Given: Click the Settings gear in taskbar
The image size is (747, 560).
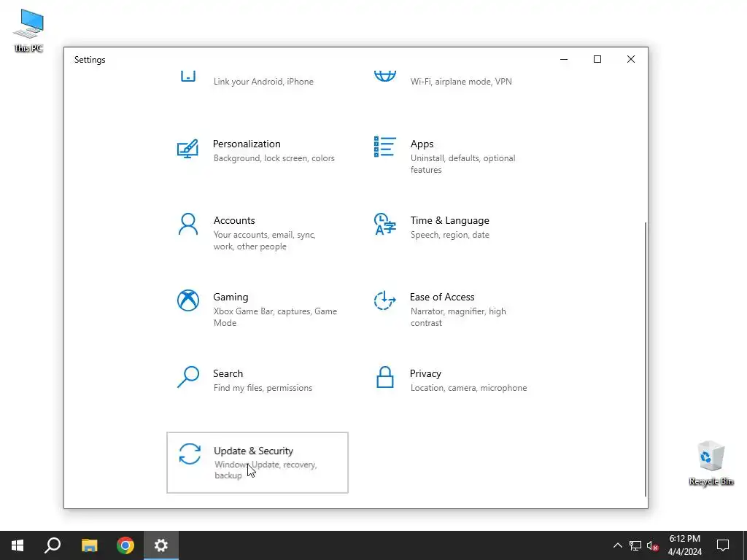Looking at the screenshot, I should click(x=161, y=545).
